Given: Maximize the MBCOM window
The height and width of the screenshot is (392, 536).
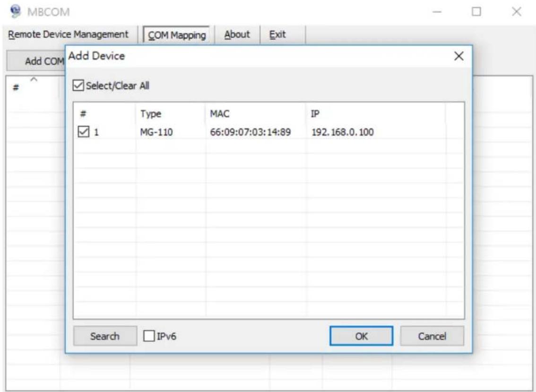Looking at the screenshot, I should (x=476, y=12).
